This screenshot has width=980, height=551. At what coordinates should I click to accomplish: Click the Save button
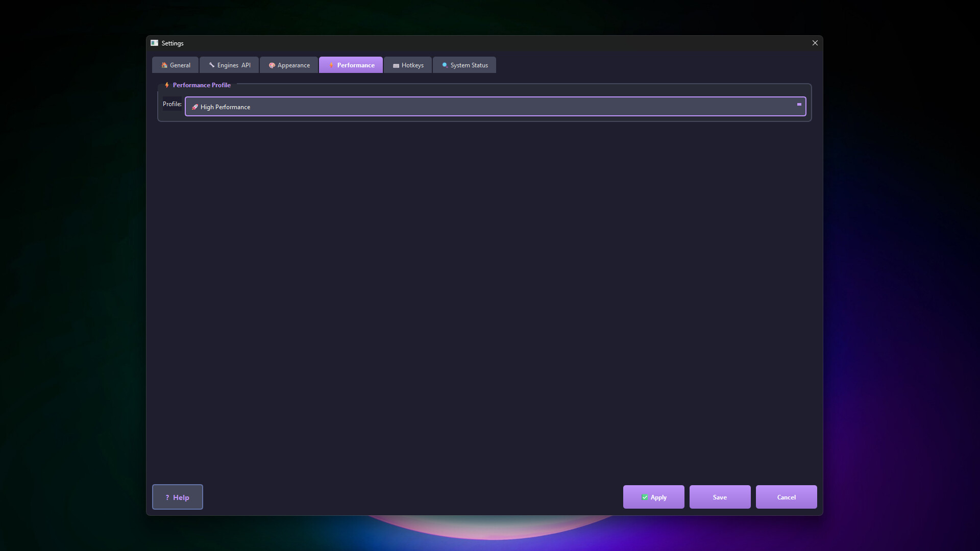720,497
